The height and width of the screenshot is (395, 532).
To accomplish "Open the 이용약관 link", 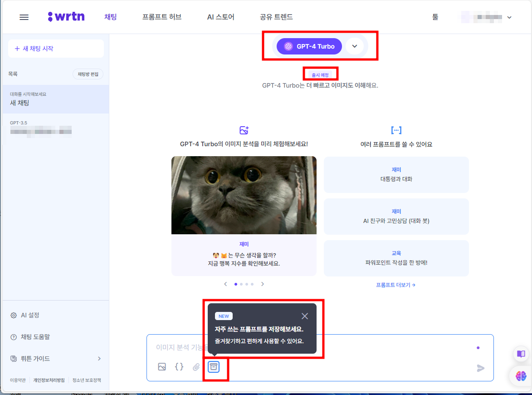I will click(x=18, y=380).
